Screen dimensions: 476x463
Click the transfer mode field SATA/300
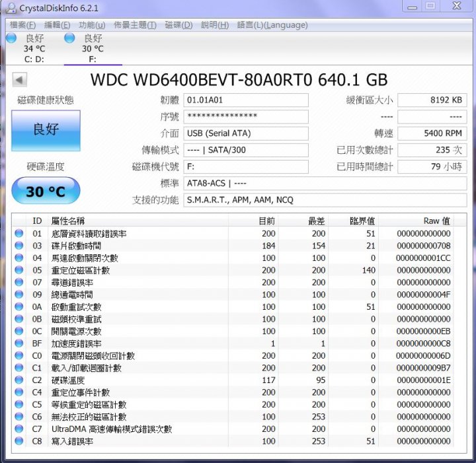(x=246, y=150)
